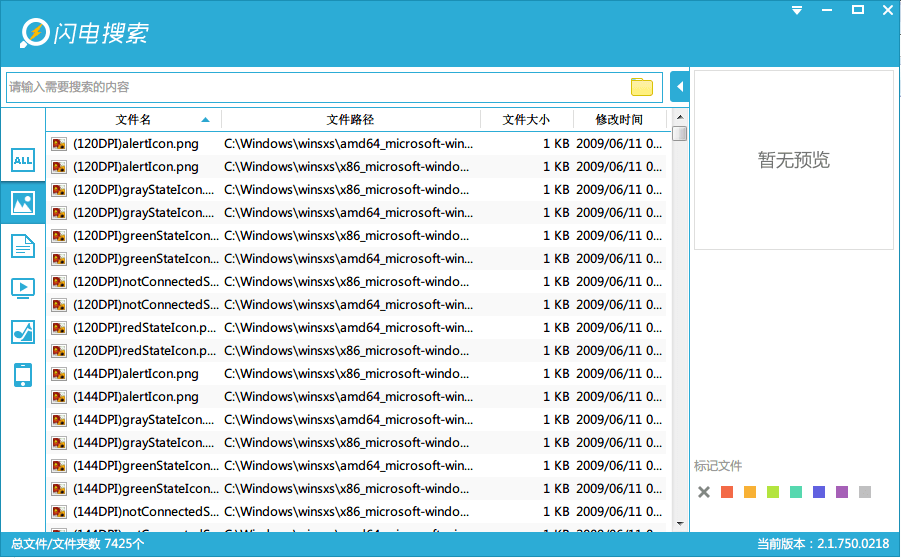The height and width of the screenshot is (558, 901).
Task: Click the 闪电搜索 logo
Action: click(84, 33)
